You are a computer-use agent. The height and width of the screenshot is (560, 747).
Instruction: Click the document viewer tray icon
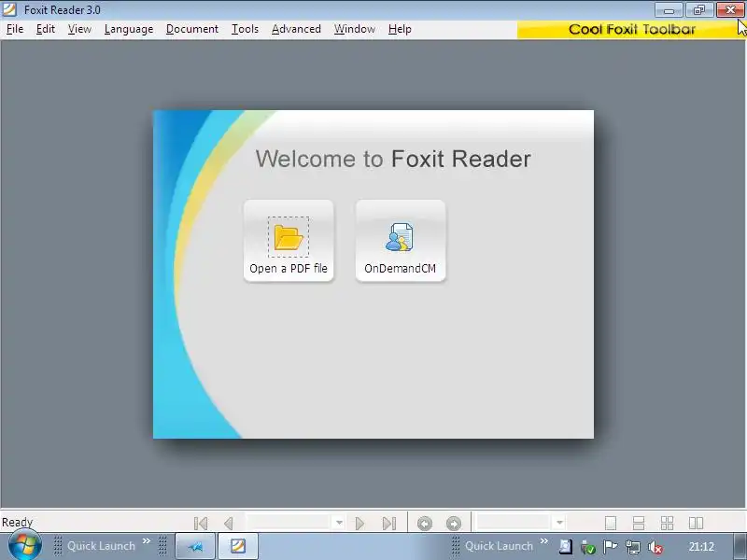pos(566,547)
